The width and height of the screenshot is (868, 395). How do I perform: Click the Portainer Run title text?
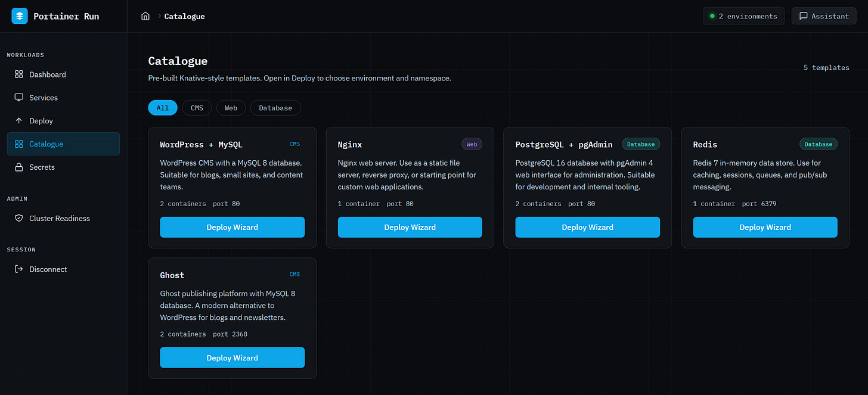66,16
